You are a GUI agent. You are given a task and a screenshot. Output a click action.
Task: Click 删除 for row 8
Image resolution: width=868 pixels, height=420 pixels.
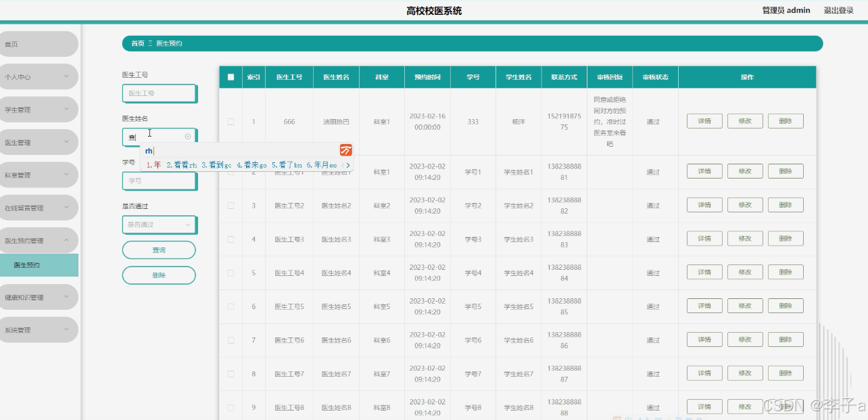point(786,373)
